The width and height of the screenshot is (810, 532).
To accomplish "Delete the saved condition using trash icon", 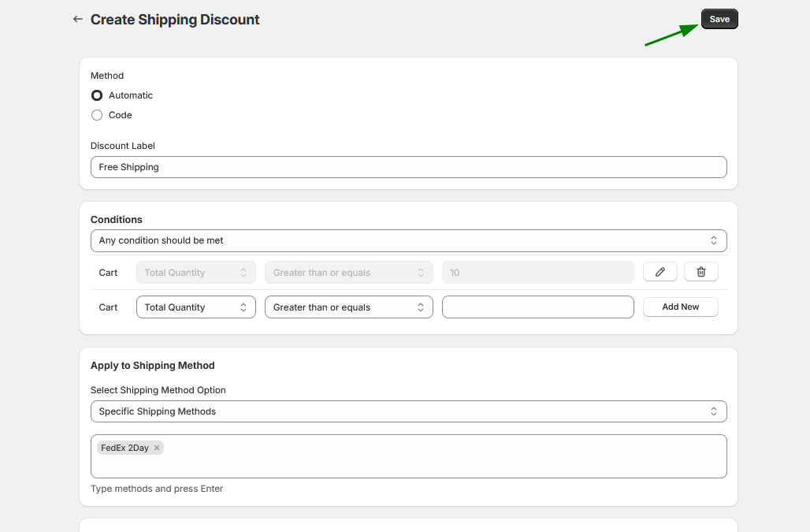I will pos(701,273).
